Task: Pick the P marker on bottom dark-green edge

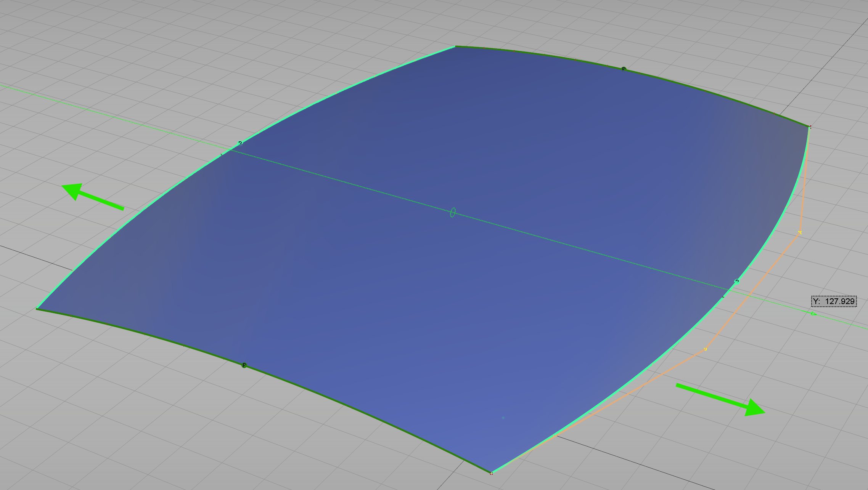Action: 244,365
